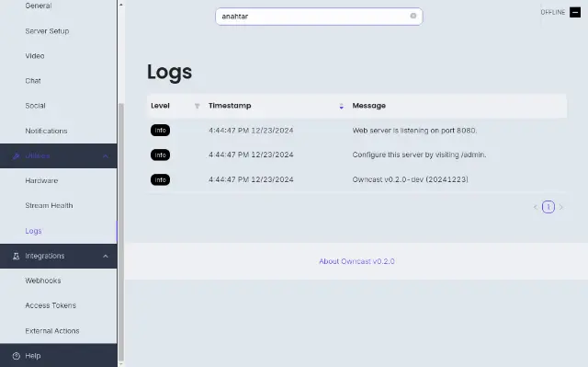
Task: Click the Help question-mark icon
Action: tap(16, 356)
